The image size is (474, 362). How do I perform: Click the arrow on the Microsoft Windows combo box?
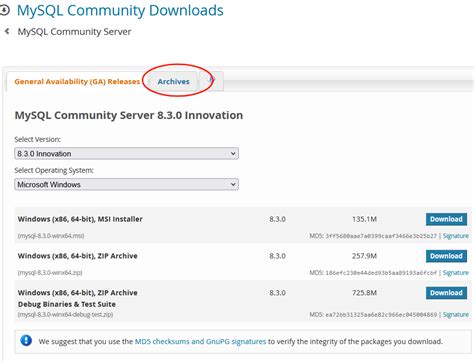pyautogui.click(x=233, y=184)
